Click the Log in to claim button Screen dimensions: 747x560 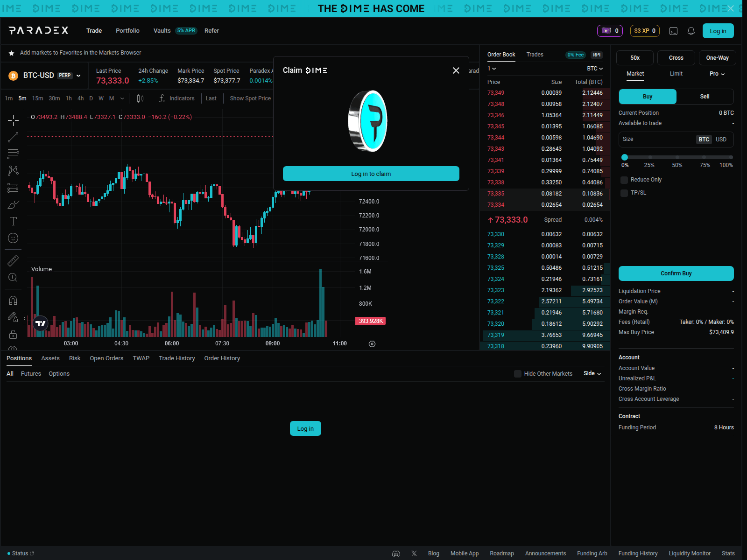click(x=371, y=174)
